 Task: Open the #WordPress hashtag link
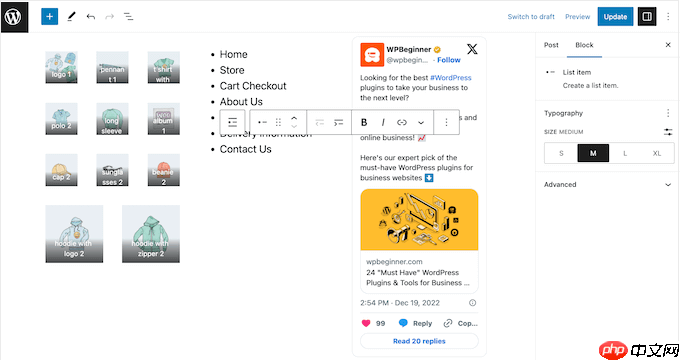[451, 78]
